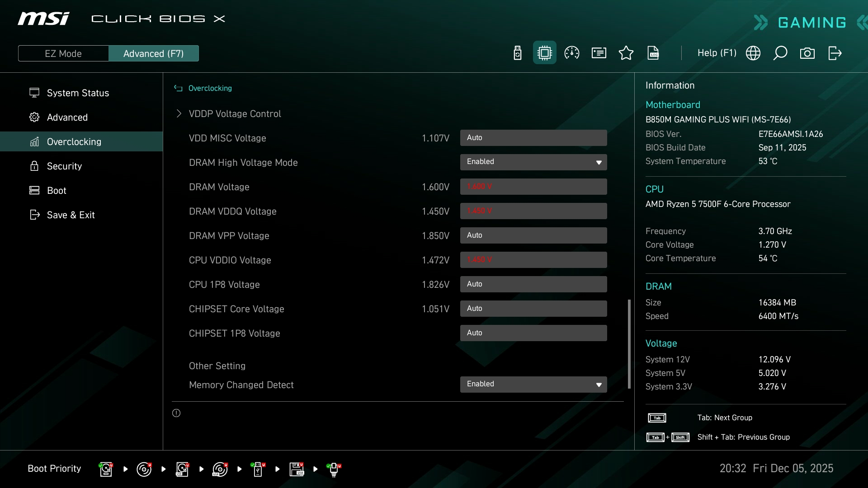Open the DRAM High Voltage Mode dropdown

[x=533, y=162]
